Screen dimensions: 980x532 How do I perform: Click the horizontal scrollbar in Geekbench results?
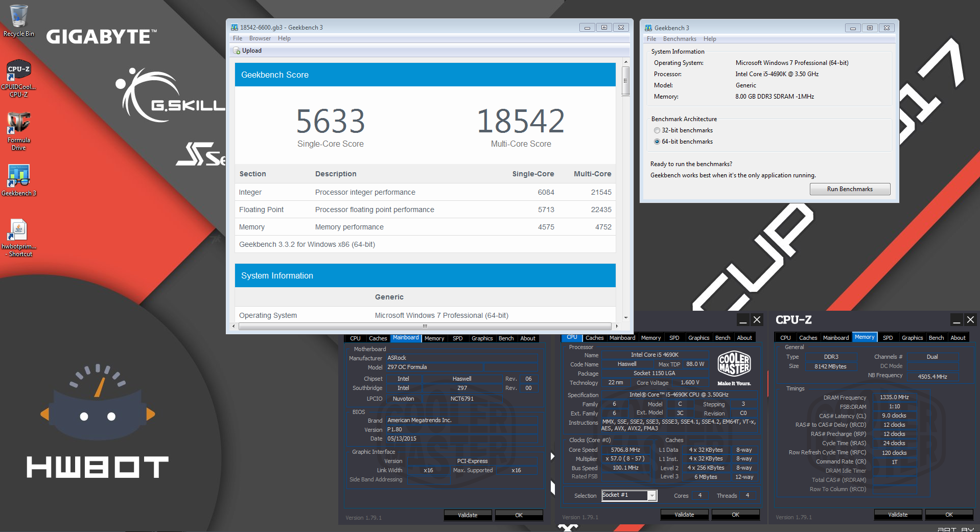(x=425, y=326)
